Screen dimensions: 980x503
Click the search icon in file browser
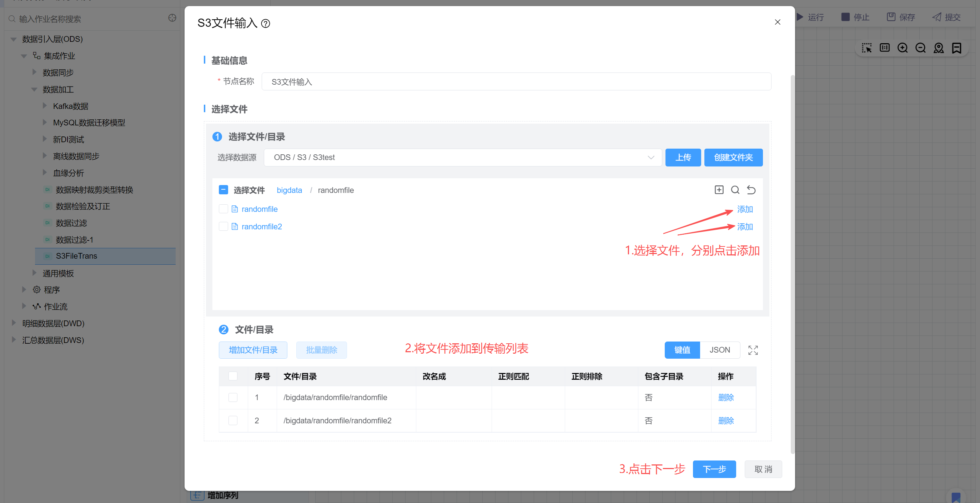[x=735, y=190]
